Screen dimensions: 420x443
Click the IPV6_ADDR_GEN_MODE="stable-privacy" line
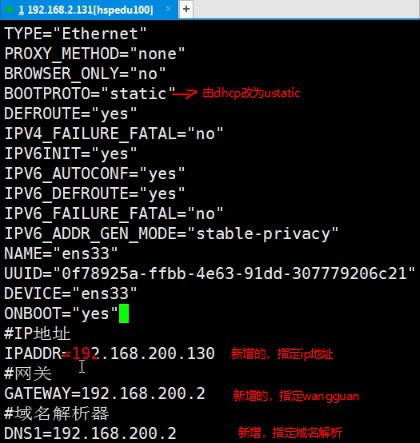(171, 234)
